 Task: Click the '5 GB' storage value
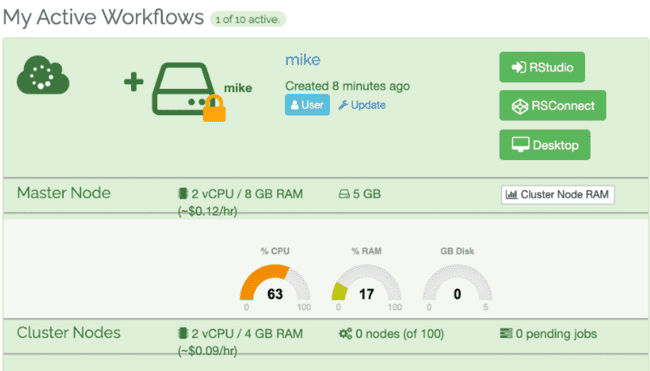(x=367, y=194)
